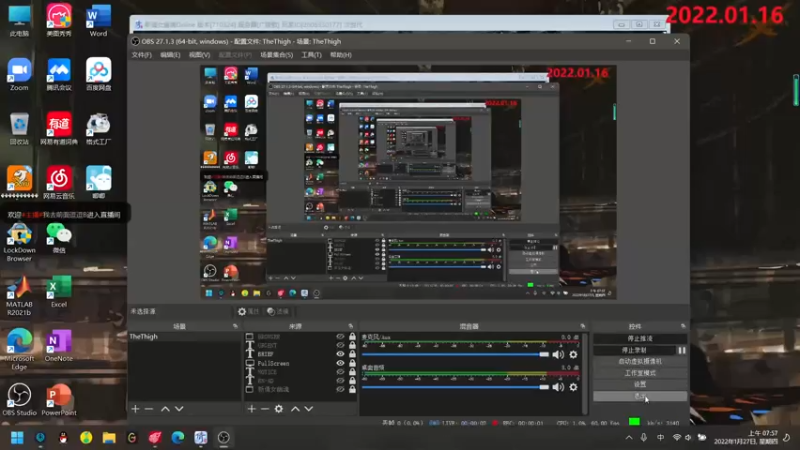Open the 工具(T) menu
The height and width of the screenshot is (450, 800).
click(x=311, y=55)
